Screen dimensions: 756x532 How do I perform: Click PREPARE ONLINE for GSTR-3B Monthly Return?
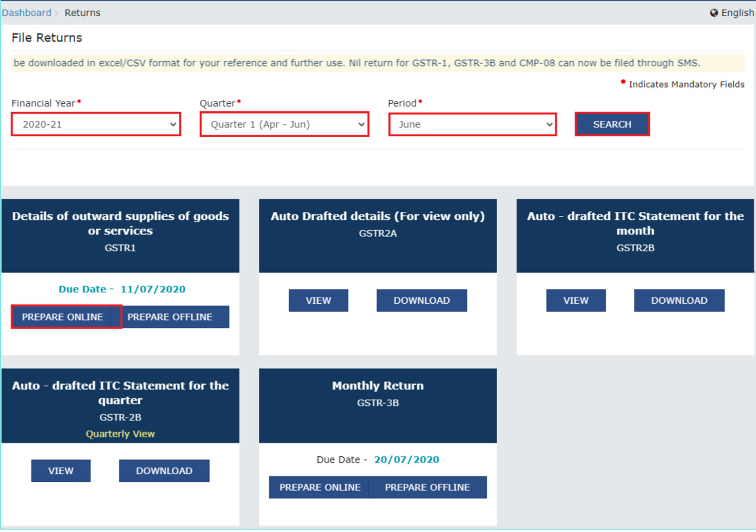tap(320, 487)
